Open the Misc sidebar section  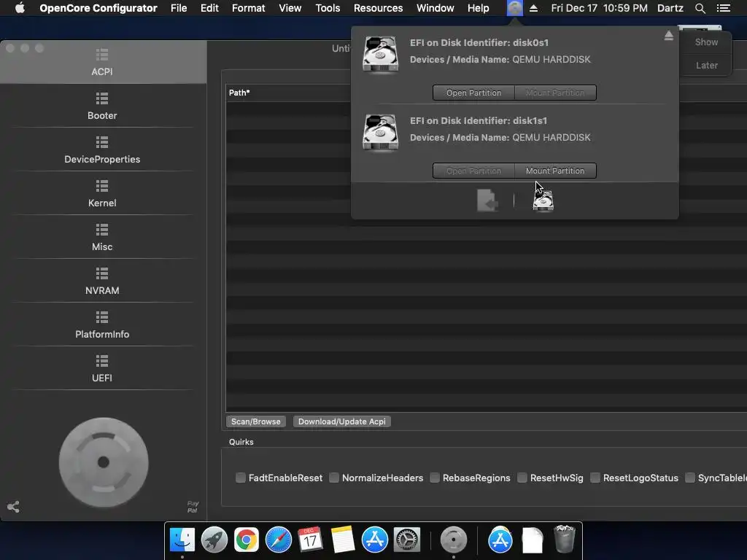point(102,238)
